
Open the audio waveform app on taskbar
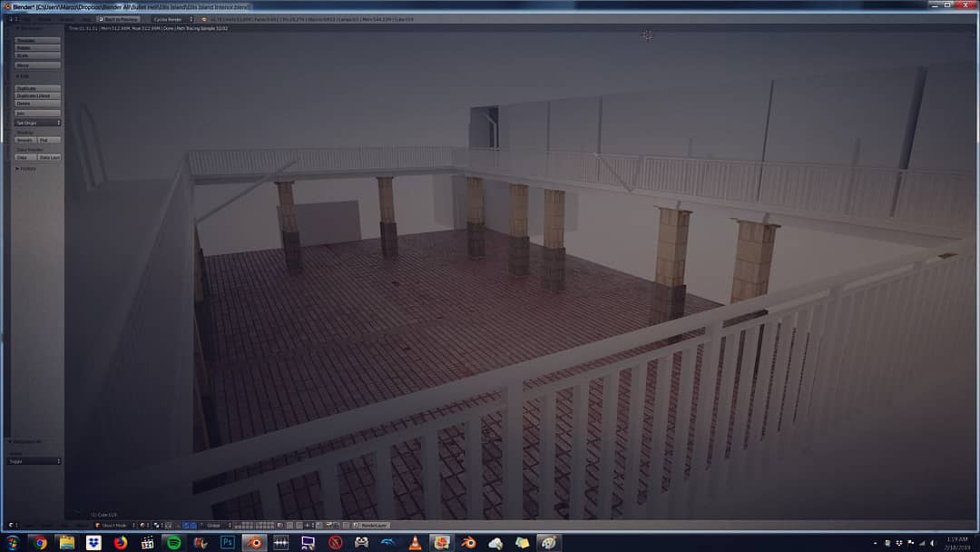tap(280, 543)
